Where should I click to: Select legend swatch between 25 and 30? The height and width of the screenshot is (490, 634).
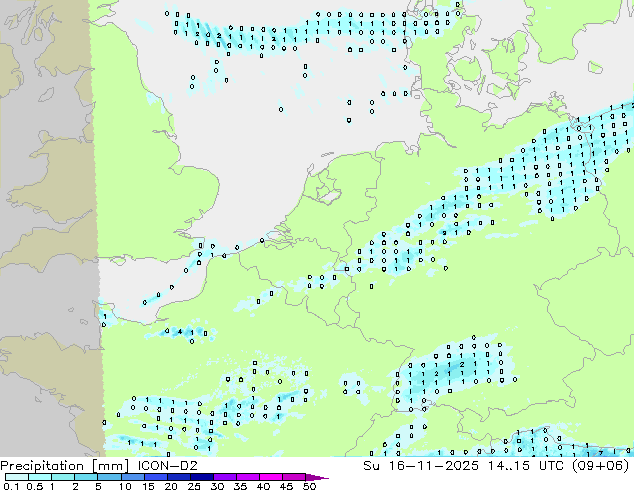201,477
